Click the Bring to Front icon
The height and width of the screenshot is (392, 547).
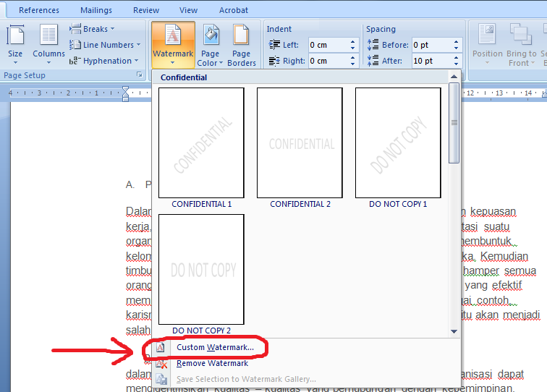tap(520, 34)
